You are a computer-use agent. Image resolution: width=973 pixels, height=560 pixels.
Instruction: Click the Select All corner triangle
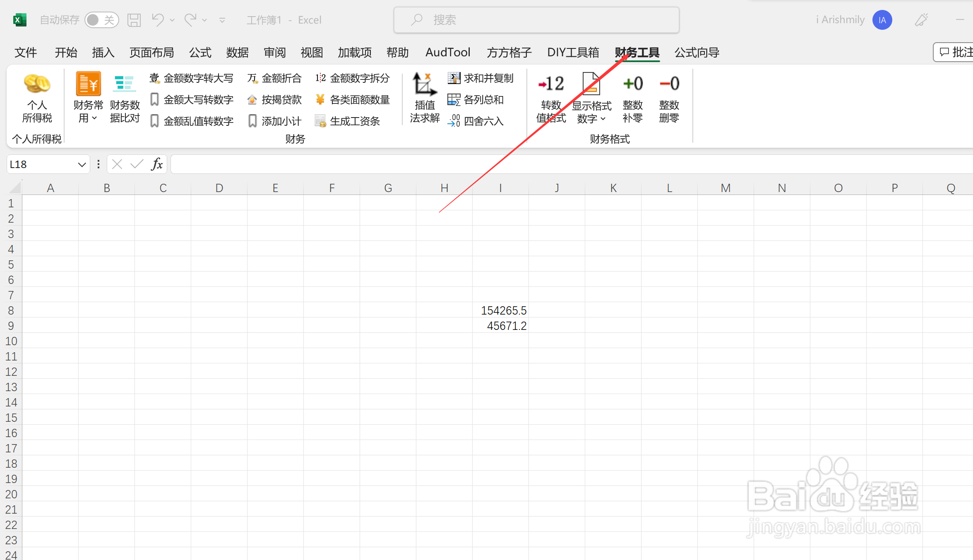pyautogui.click(x=14, y=187)
